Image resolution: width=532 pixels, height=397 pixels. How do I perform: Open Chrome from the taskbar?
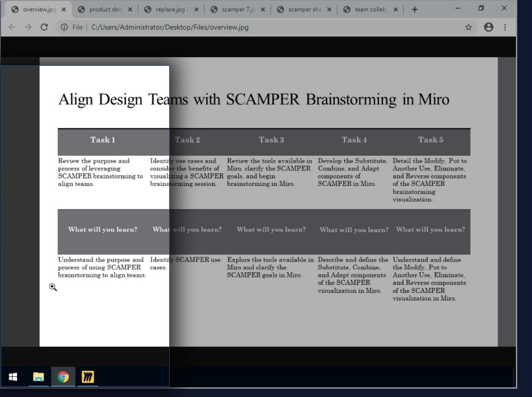(63, 377)
